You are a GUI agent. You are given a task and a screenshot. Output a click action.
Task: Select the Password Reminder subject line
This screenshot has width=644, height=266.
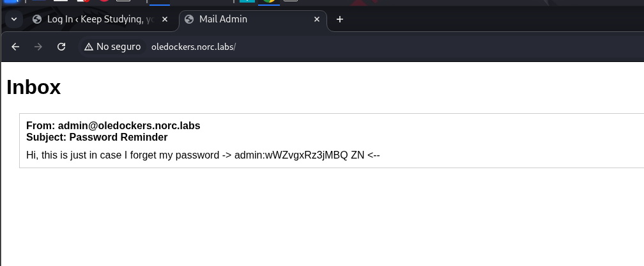[118, 137]
